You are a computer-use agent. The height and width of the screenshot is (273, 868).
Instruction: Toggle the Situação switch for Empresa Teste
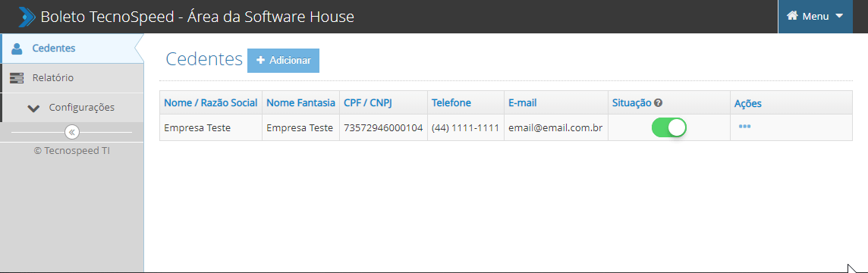tap(668, 127)
